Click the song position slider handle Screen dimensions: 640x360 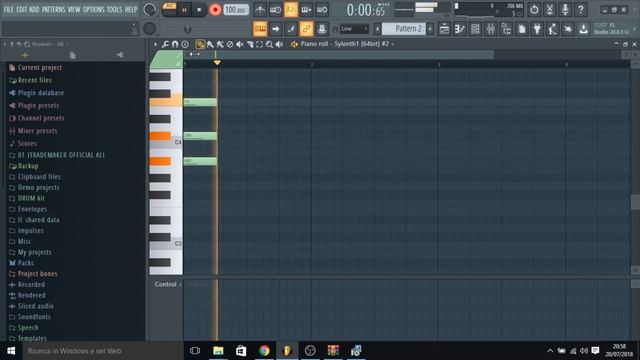(187, 29)
